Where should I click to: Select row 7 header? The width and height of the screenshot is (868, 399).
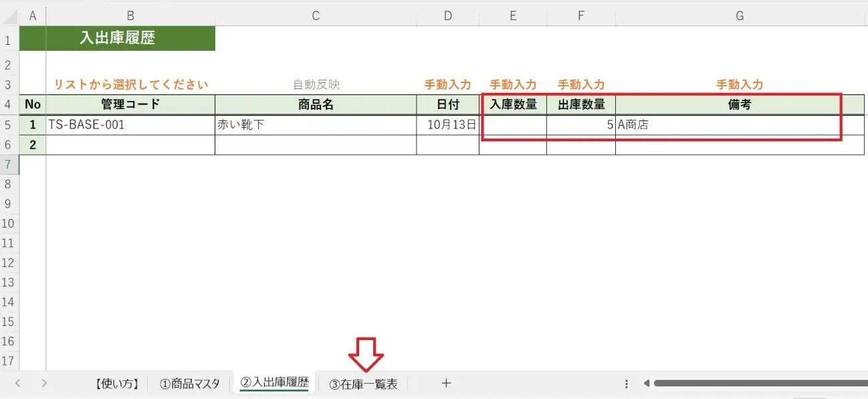(9, 164)
